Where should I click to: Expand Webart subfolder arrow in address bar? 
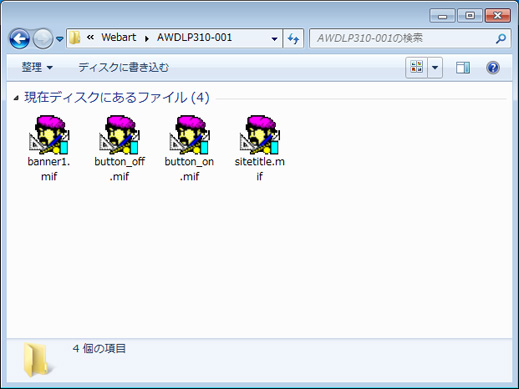147,39
